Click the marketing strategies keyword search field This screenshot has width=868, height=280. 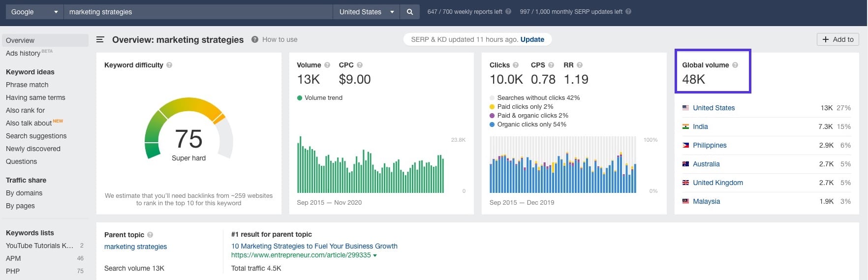(198, 12)
